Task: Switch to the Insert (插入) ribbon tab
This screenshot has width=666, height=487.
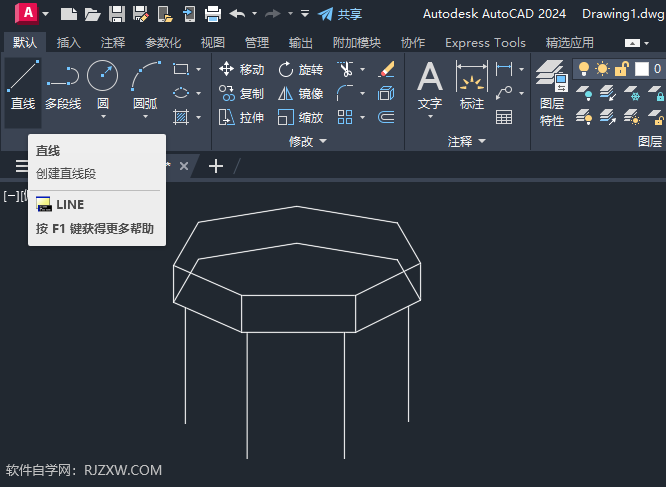Action: click(x=69, y=42)
